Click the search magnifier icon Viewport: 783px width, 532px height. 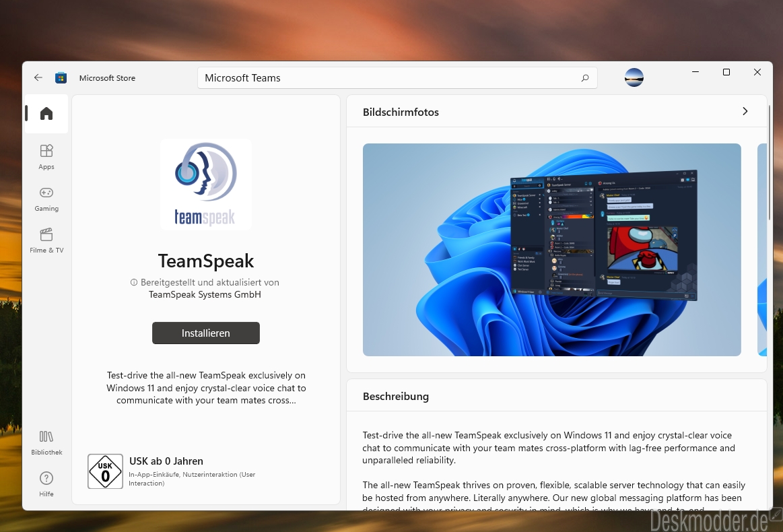pos(585,78)
